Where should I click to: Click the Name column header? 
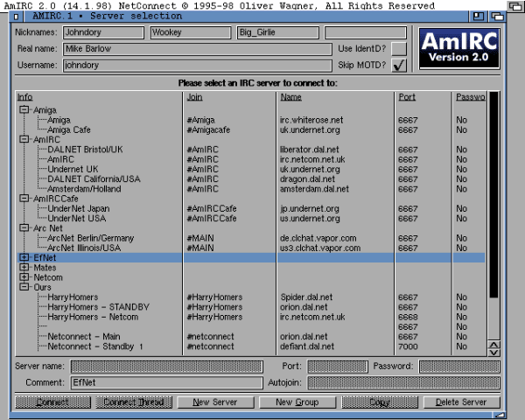(291, 97)
